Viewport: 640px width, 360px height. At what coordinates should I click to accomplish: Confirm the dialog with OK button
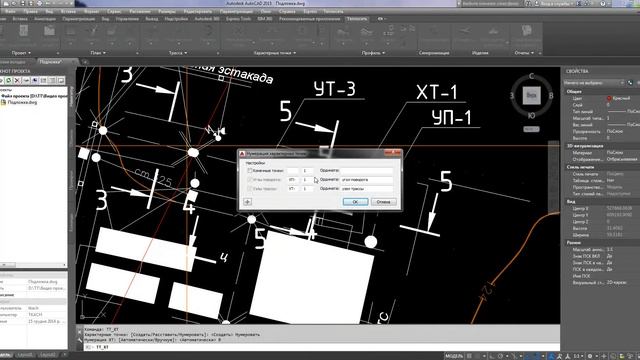tap(355, 202)
